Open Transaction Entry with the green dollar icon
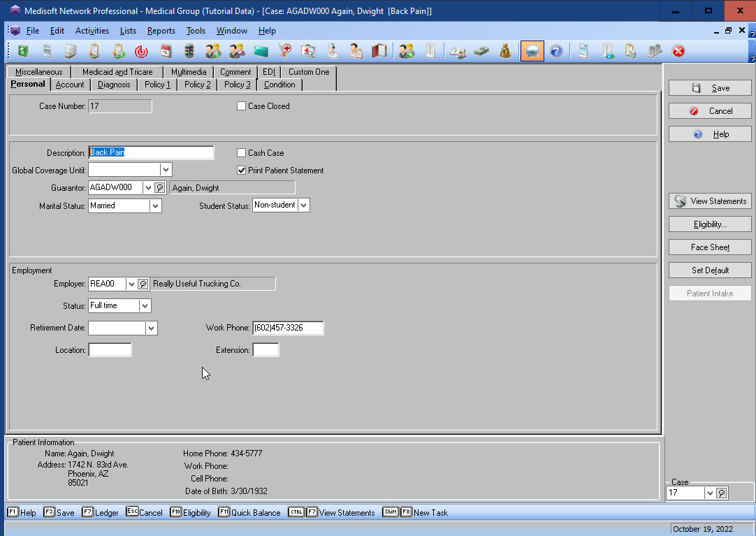The image size is (756, 536). click(23, 51)
